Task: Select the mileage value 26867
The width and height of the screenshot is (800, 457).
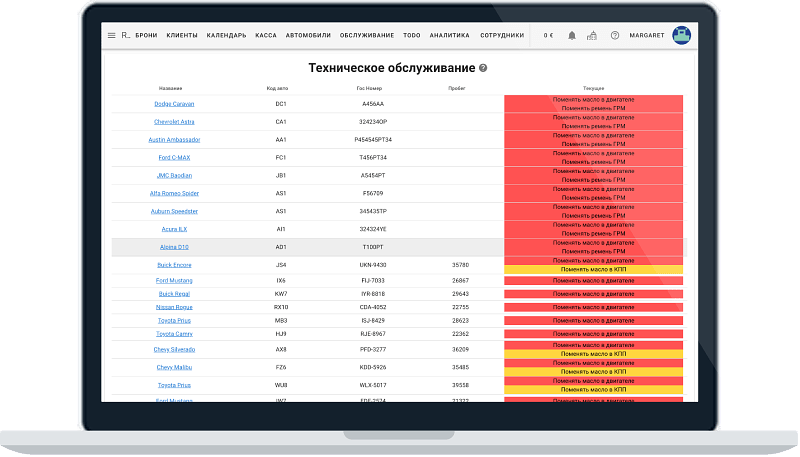Action: (x=460, y=281)
